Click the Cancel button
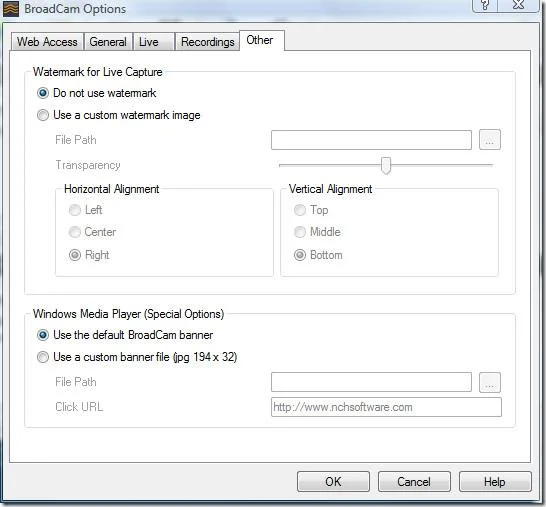The height and width of the screenshot is (507, 546). pos(414,482)
